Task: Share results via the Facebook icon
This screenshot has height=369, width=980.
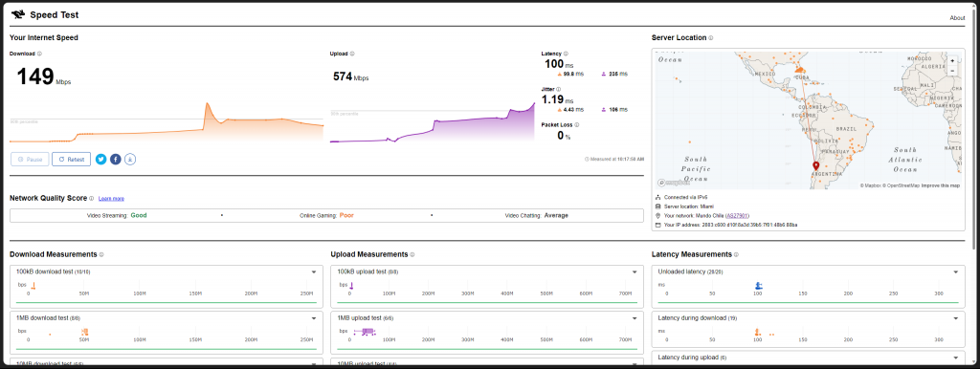Action: pyautogui.click(x=116, y=160)
